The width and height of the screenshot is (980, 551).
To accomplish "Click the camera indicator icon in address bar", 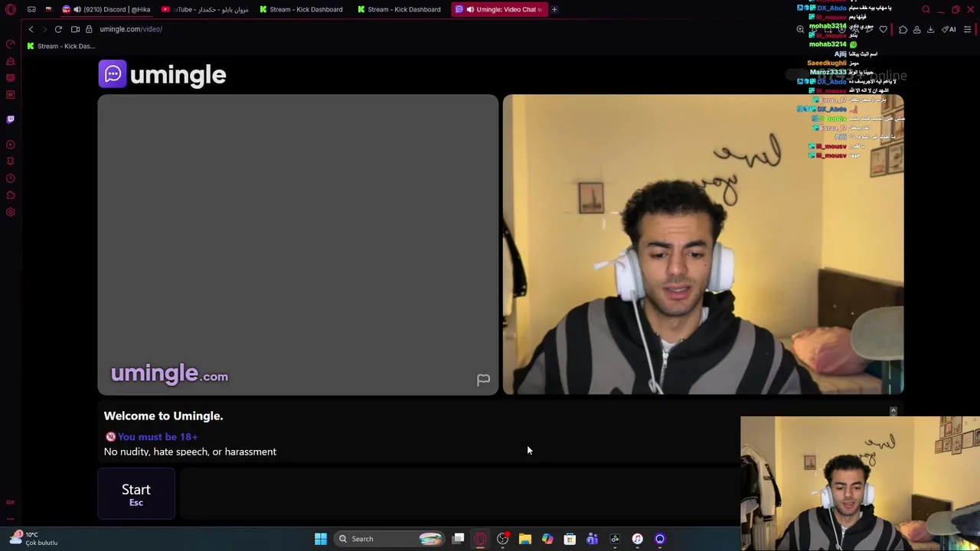I will pyautogui.click(x=75, y=29).
